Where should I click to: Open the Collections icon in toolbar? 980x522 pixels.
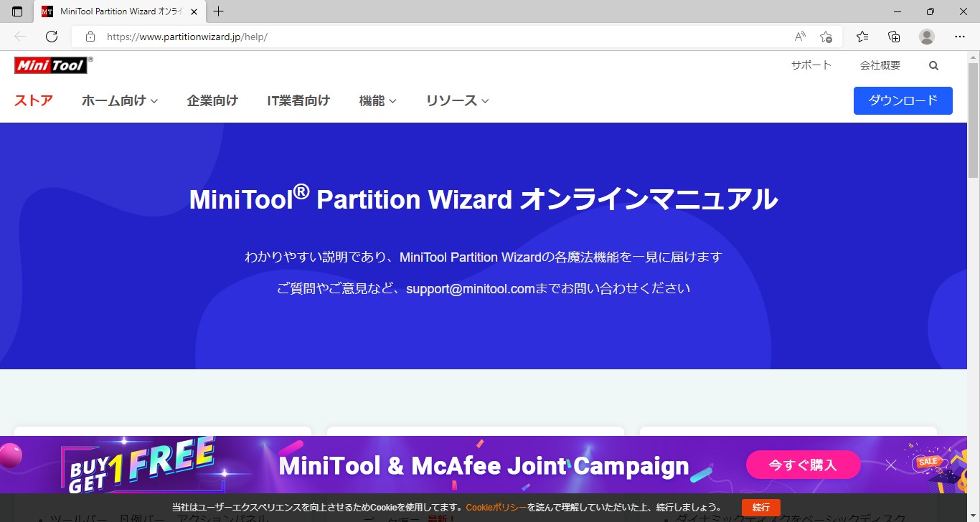894,37
